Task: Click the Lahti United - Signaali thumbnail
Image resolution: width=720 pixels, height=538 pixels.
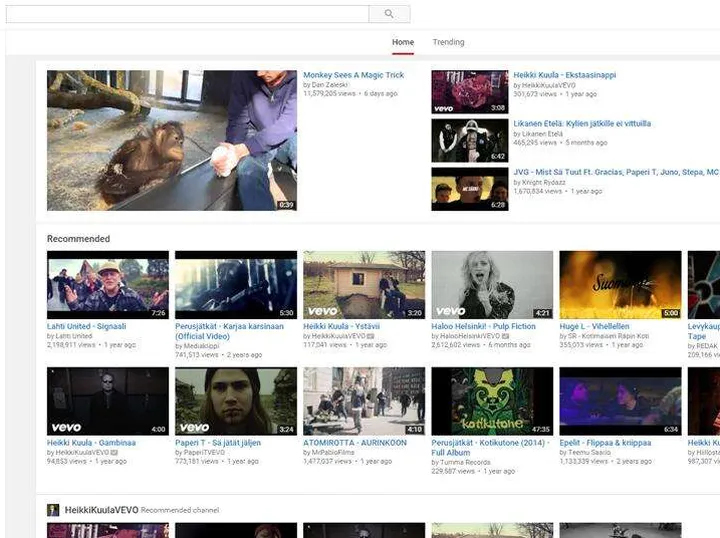Action: (108, 284)
